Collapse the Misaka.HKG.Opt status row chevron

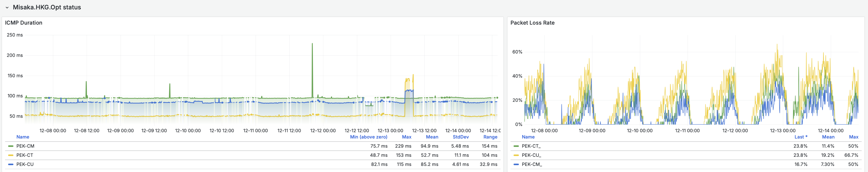(x=7, y=7)
